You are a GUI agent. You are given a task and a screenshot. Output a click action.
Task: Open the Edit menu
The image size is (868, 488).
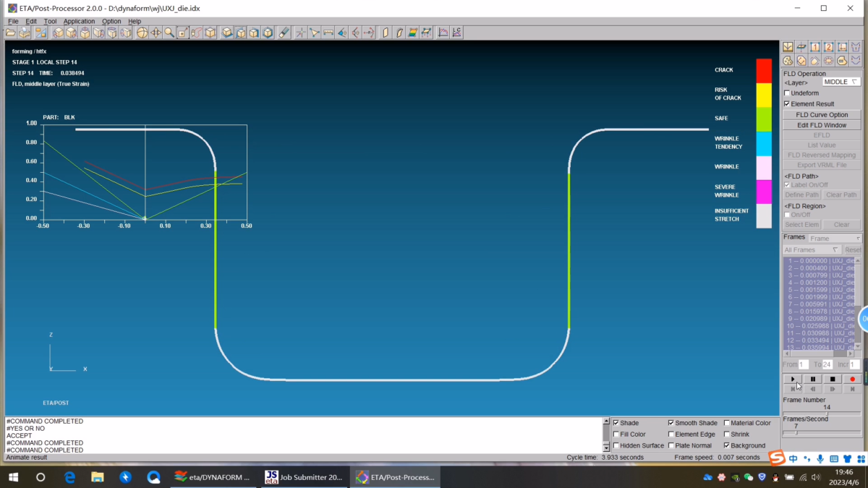point(31,21)
